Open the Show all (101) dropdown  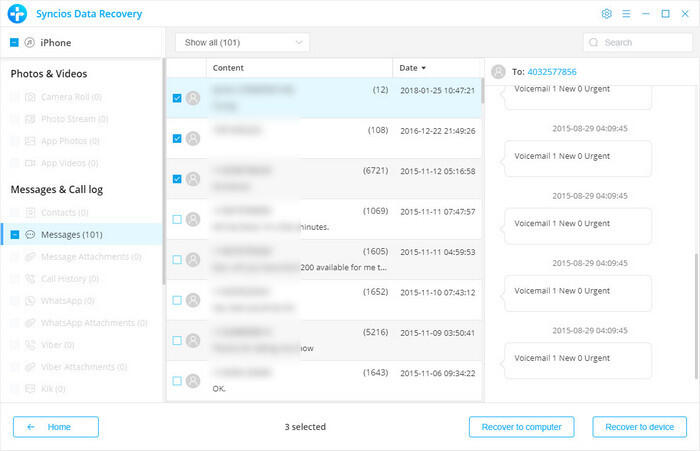click(242, 43)
